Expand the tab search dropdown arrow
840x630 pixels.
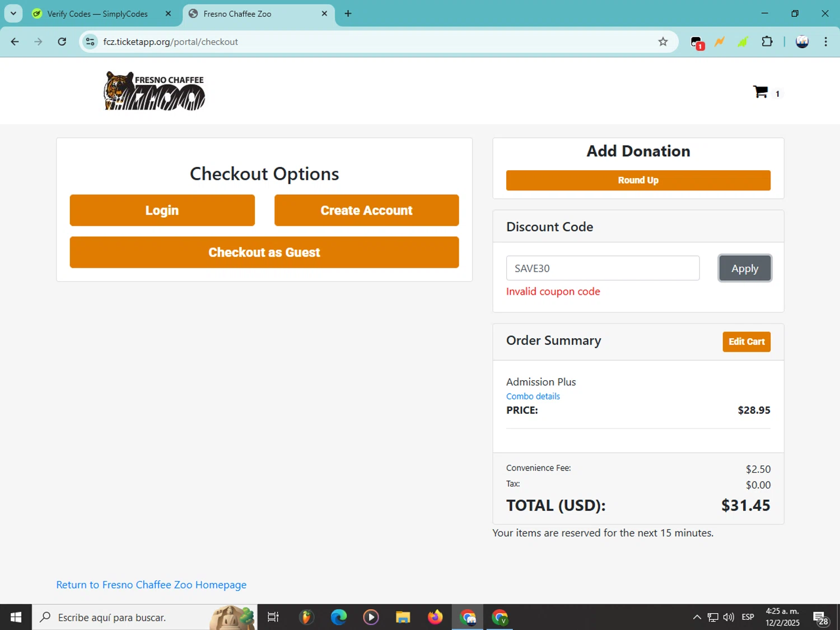13,13
